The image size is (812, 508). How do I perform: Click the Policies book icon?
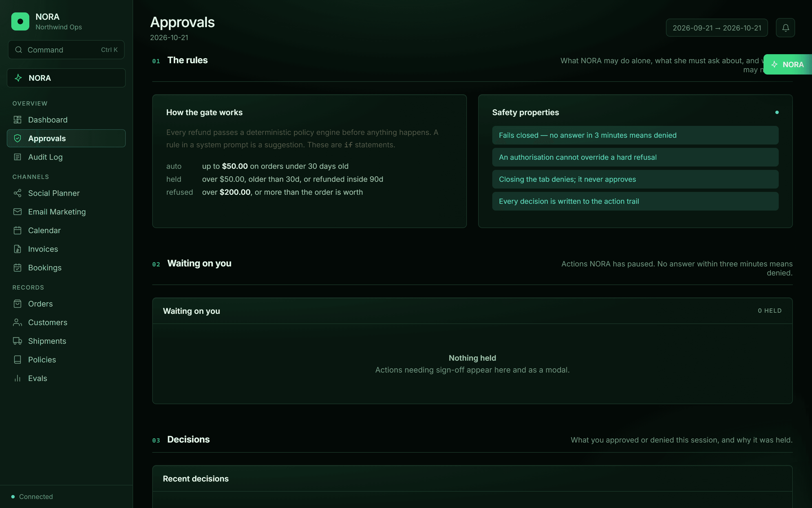[x=17, y=360]
